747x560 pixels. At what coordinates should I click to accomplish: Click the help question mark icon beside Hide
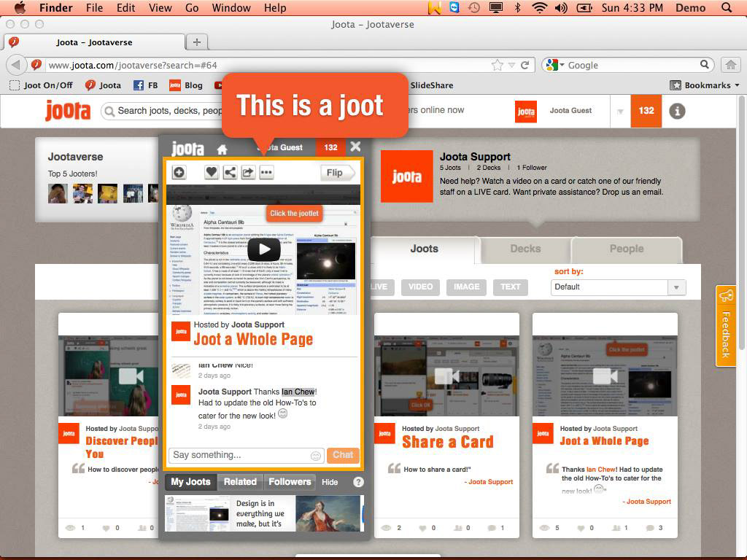coord(358,482)
